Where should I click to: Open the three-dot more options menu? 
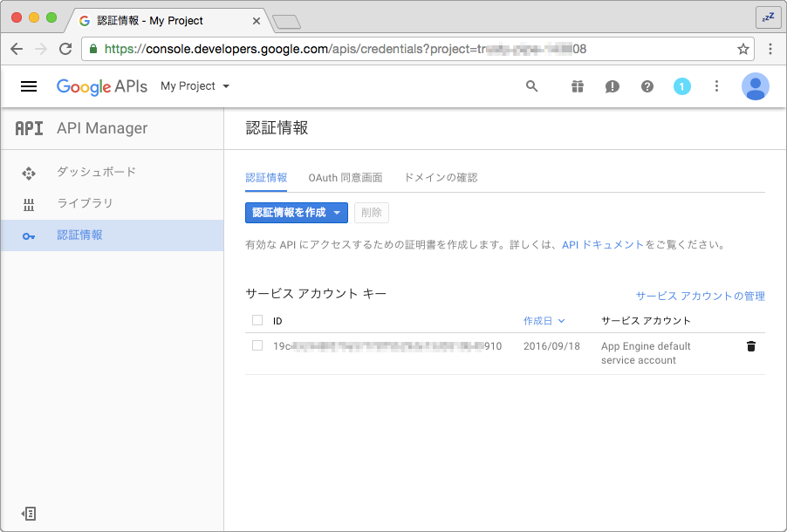point(717,86)
